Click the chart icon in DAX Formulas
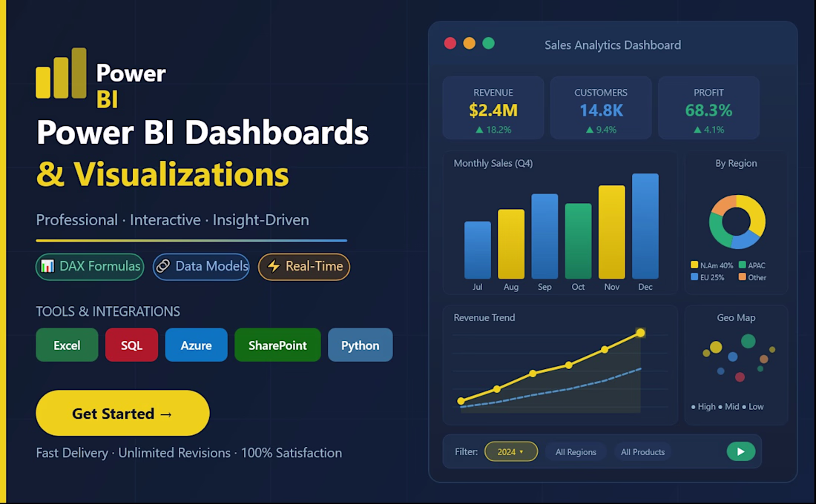Screen dimensions: 816x504 [47, 266]
